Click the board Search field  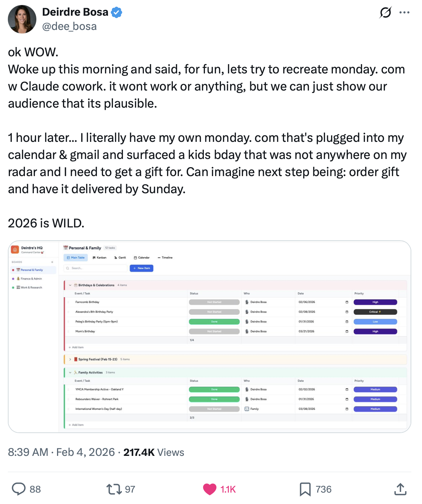click(x=96, y=268)
